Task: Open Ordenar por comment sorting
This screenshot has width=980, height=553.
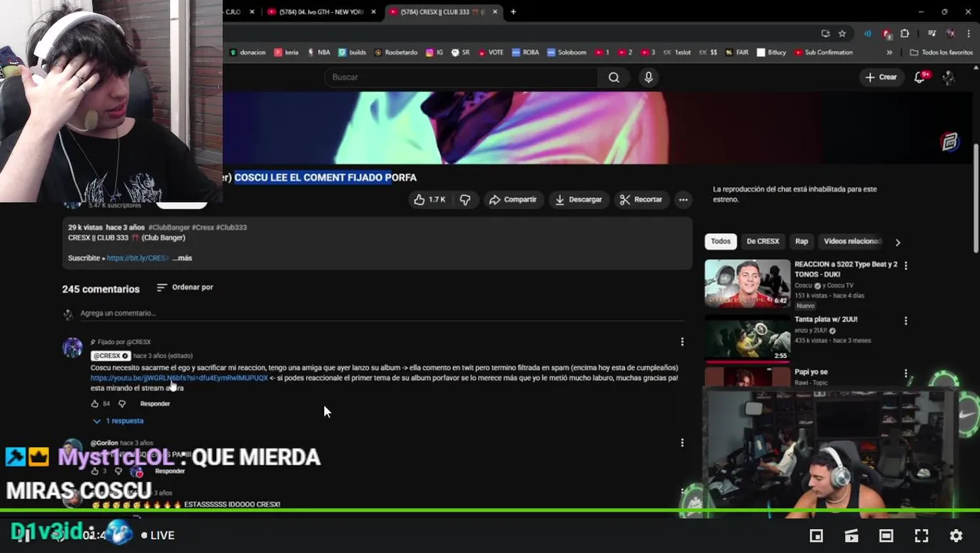Action: tap(185, 287)
